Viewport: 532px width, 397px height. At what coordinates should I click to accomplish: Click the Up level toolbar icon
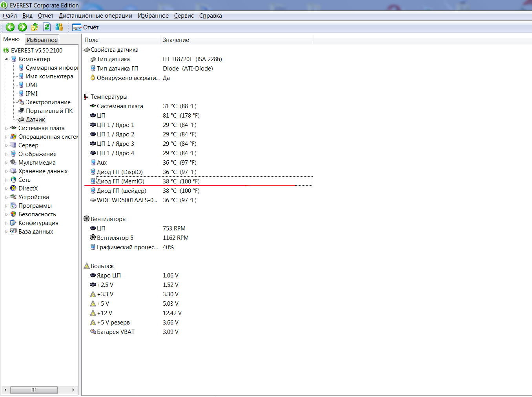point(35,27)
